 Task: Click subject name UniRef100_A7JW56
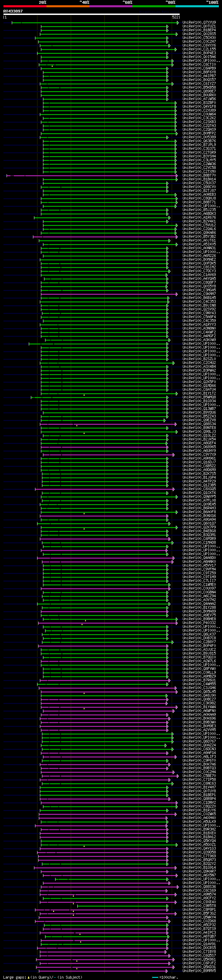click(x=199, y=99)
